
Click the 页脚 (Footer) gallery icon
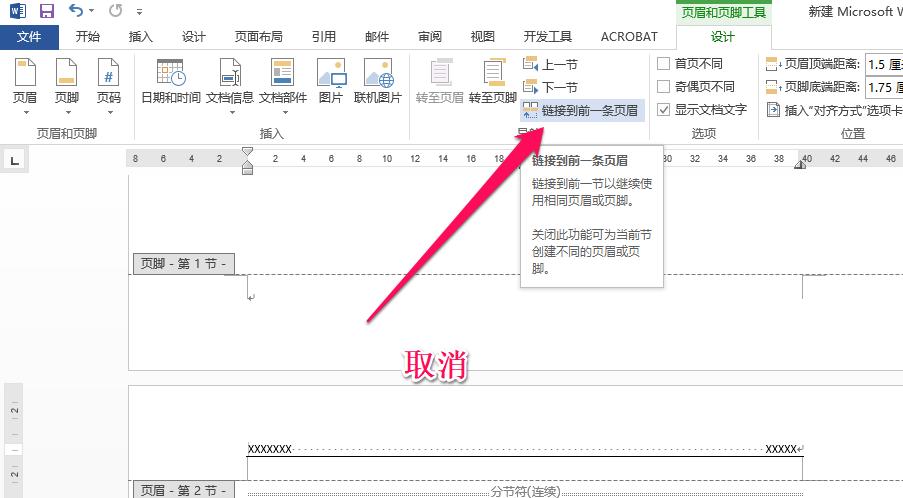coord(66,73)
